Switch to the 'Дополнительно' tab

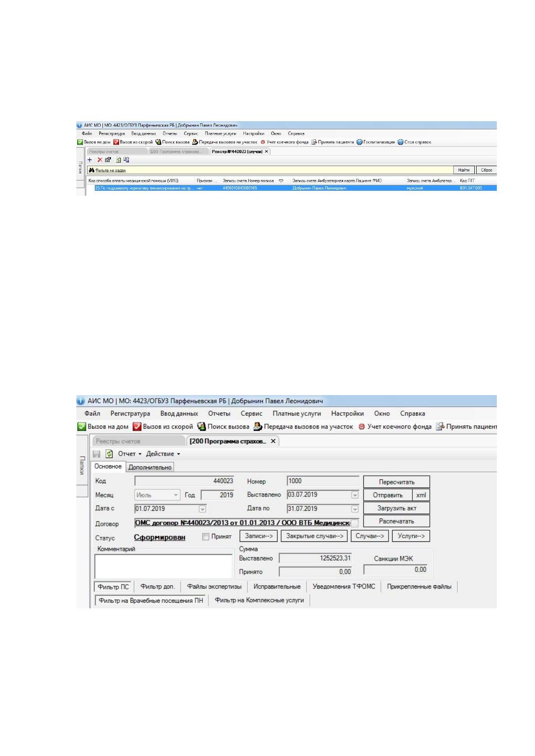click(x=150, y=467)
